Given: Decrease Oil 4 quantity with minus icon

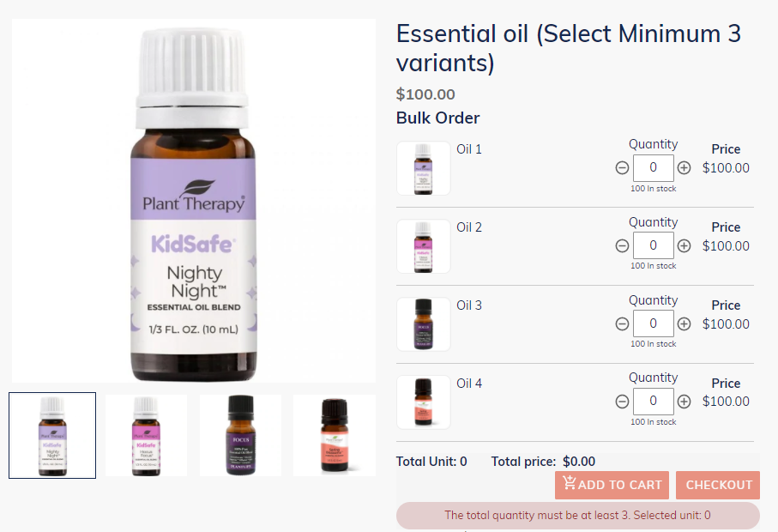Looking at the screenshot, I should 622,402.
